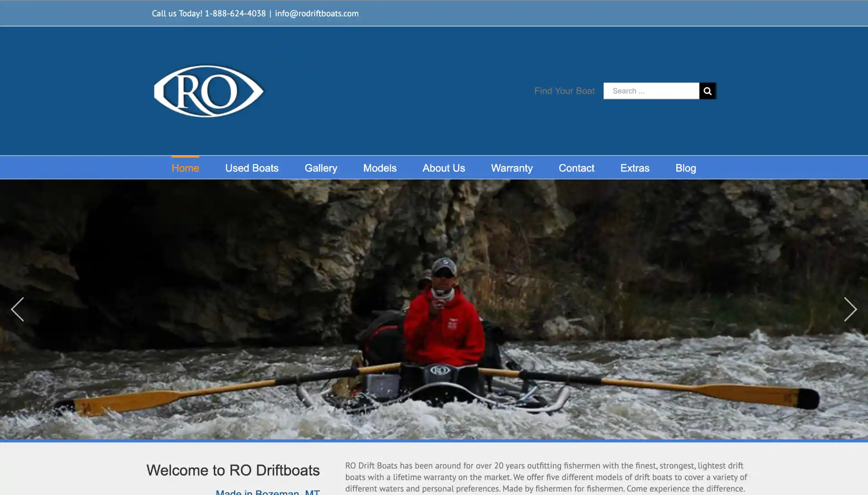Open the Extras menu item

pos(635,168)
